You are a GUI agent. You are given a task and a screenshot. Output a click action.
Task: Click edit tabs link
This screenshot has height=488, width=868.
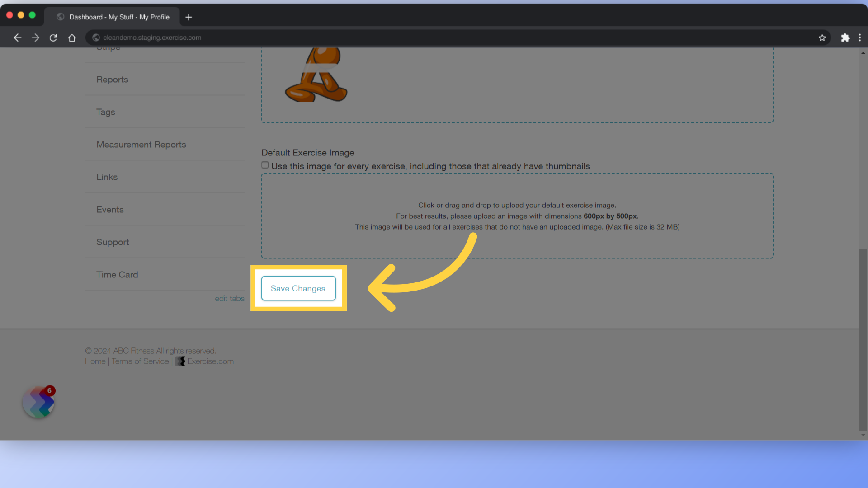[230, 299]
